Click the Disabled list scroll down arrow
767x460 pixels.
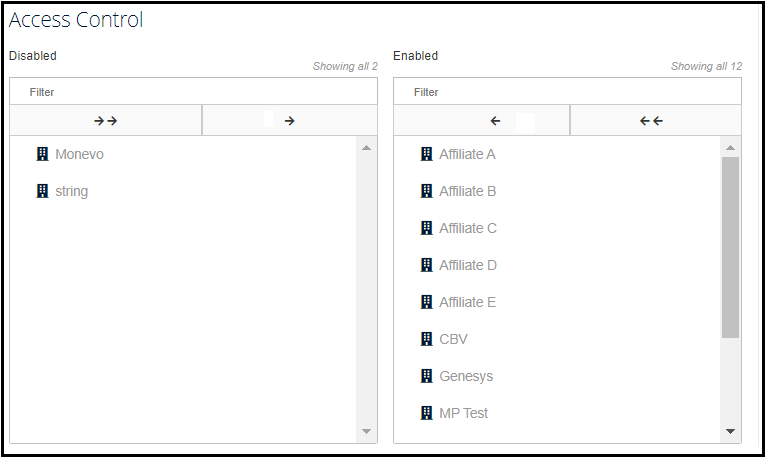[366, 432]
